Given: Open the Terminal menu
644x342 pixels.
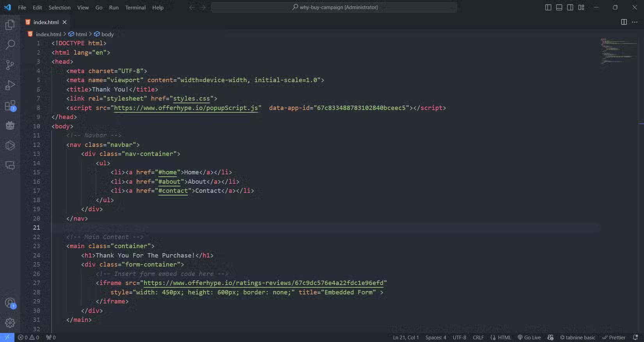Looking at the screenshot, I should [135, 7].
